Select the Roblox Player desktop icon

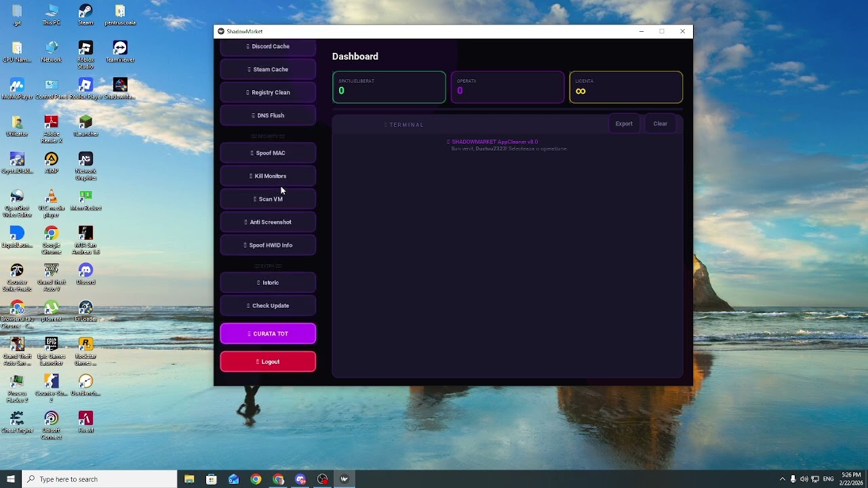click(85, 89)
